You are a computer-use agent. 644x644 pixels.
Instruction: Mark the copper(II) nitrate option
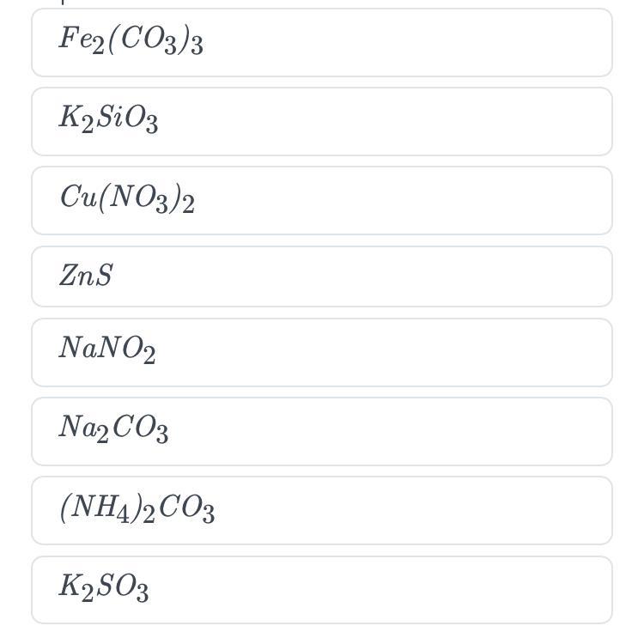coord(321,201)
